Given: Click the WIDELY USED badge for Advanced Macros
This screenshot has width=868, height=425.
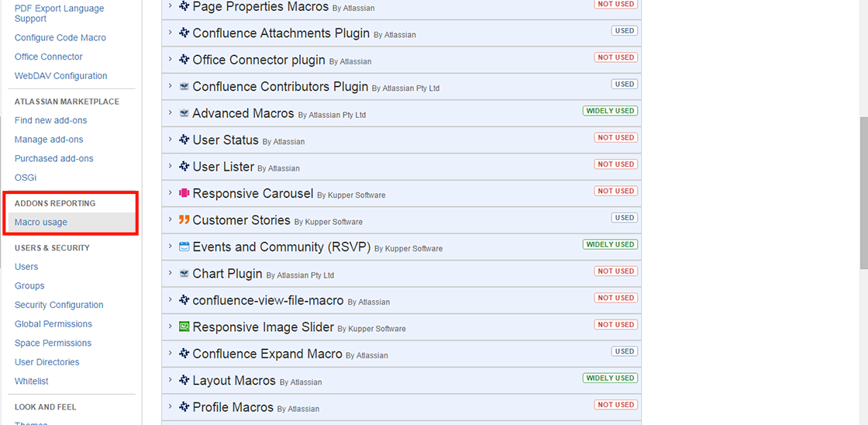Looking at the screenshot, I should point(610,111).
